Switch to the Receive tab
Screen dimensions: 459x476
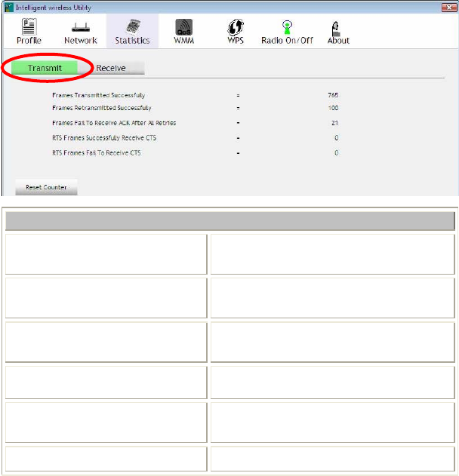coord(111,68)
